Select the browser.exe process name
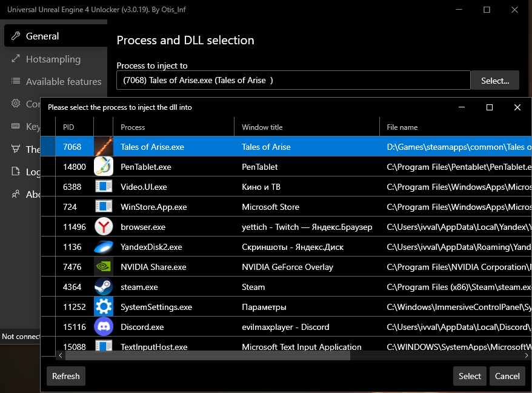This screenshot has height=393, width=532. pyautogui.click(x=143, y=227)
